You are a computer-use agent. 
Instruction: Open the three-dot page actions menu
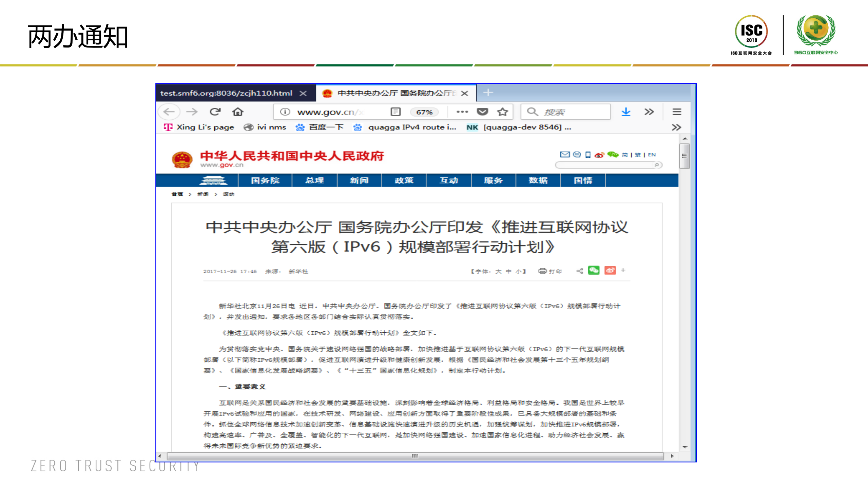462,112
